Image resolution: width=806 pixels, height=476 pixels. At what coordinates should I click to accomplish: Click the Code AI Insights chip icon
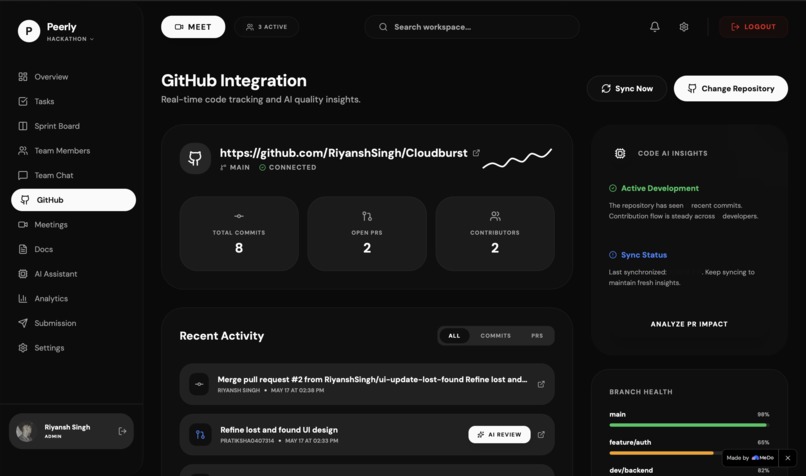[x=620, y=153]
